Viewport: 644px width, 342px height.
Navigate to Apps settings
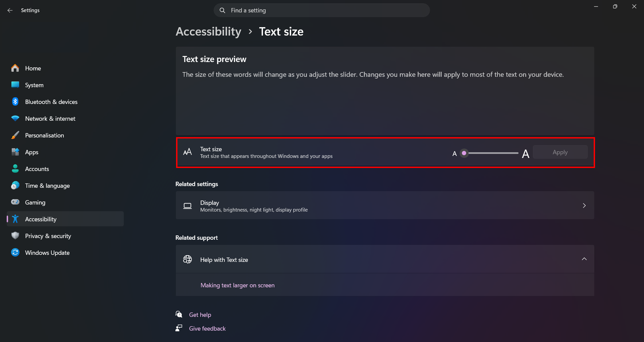pyautogui.click(x=65, y=152)
